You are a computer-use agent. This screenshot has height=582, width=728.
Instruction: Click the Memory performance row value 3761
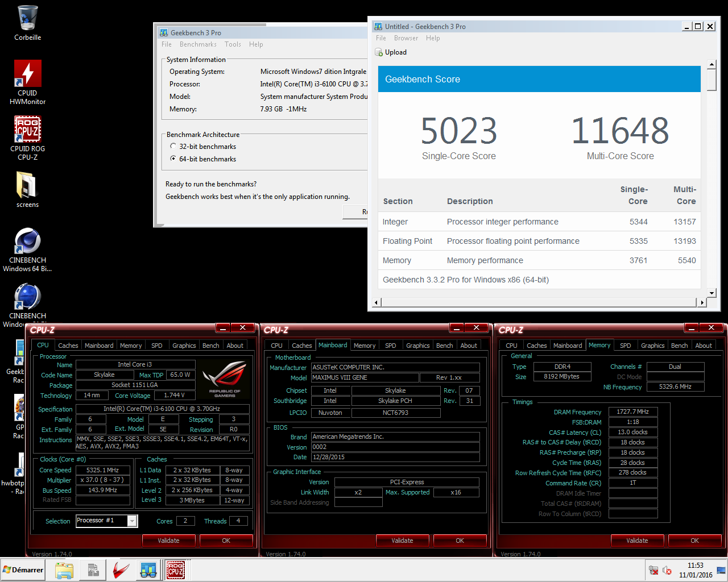coord(639,260)
